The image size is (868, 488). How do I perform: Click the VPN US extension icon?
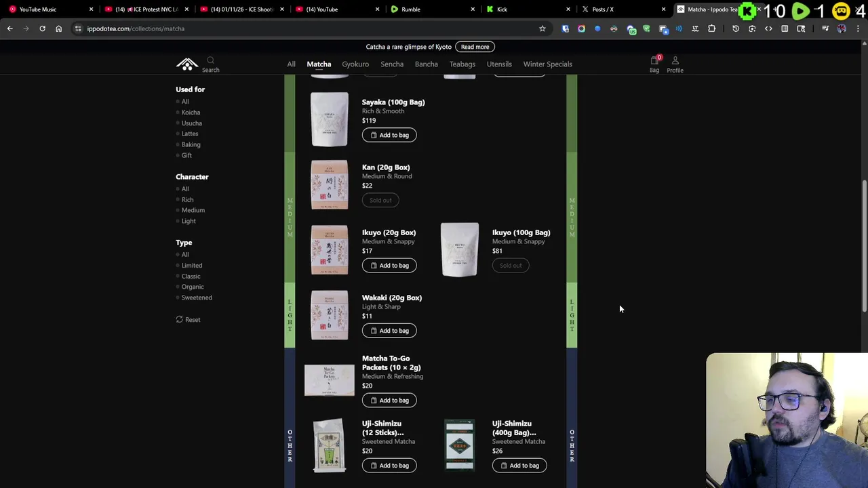tap(630, 28)
